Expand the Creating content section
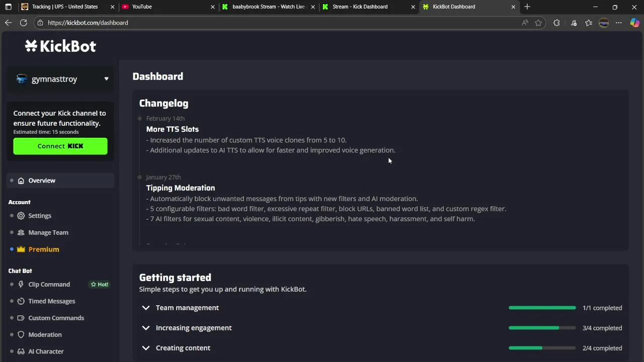644x362 pixels. [146, 348]
